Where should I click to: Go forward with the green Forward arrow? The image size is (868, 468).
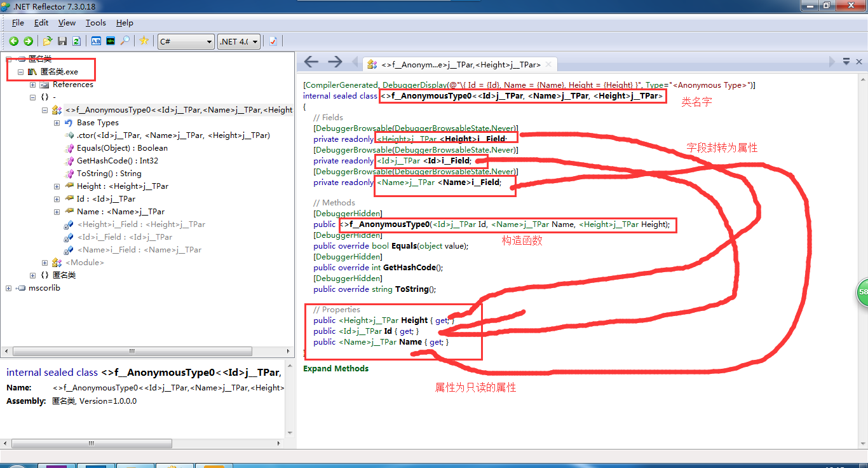pyautogui.click(x=28, y=41)
